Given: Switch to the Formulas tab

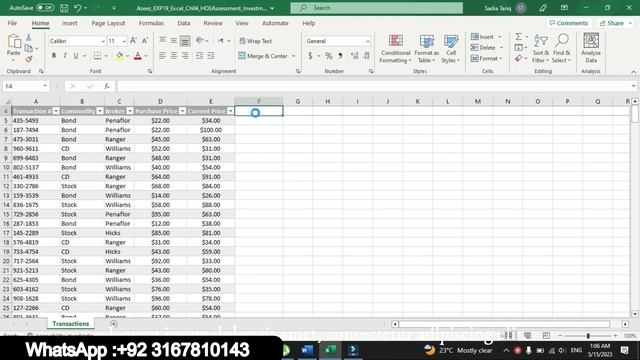Looking at the screenshot, I should pyautogui.click(x=151, y=23).
